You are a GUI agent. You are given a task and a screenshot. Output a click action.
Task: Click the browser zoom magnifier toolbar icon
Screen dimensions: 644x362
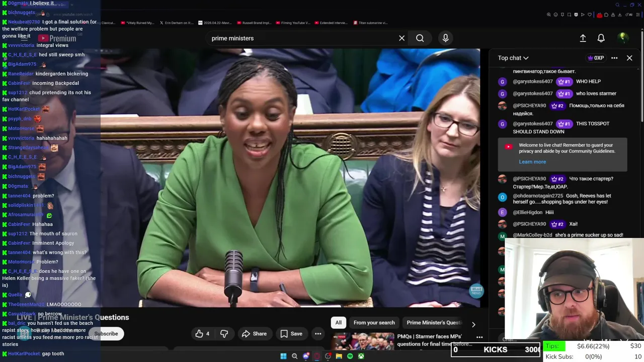point(548,15)
